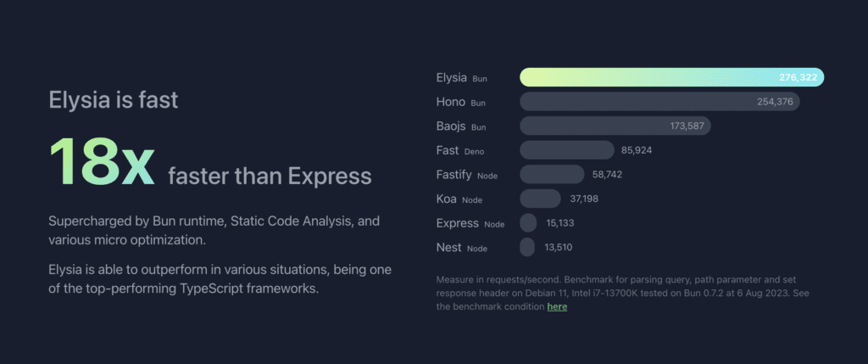Click the 13,510 value next to Nest
This screenshot has width=868, height=364.
coord(559,248)
